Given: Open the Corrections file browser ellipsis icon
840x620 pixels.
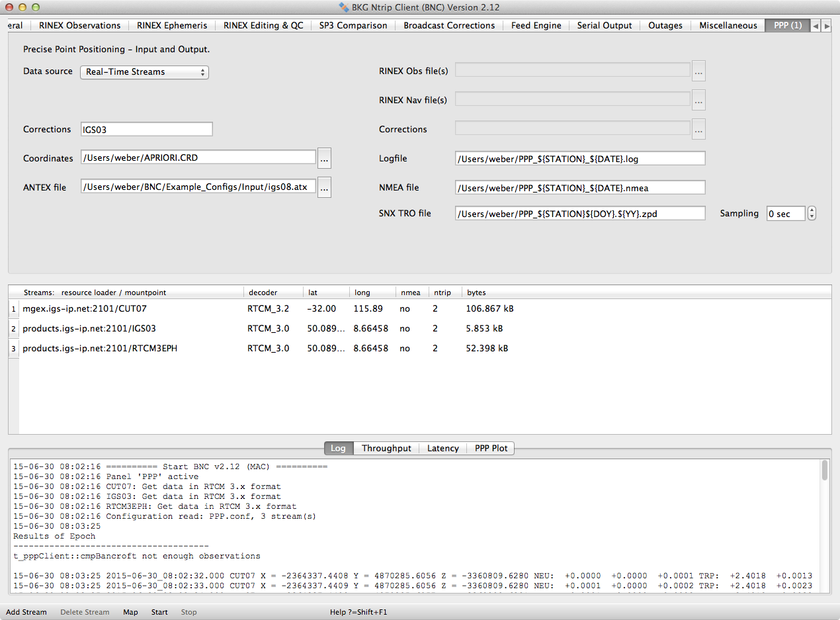Looking at the screenshot, I should coord(698,129).
